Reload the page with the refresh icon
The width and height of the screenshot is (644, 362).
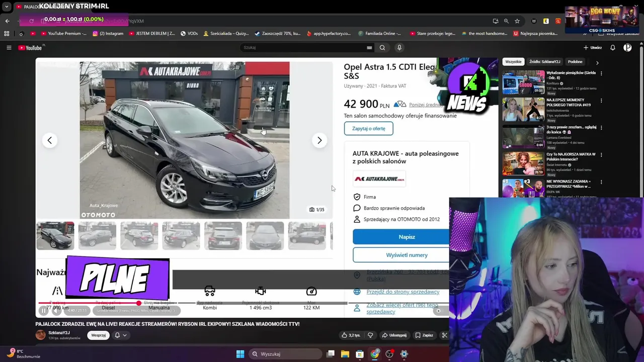tap(31, 21)
